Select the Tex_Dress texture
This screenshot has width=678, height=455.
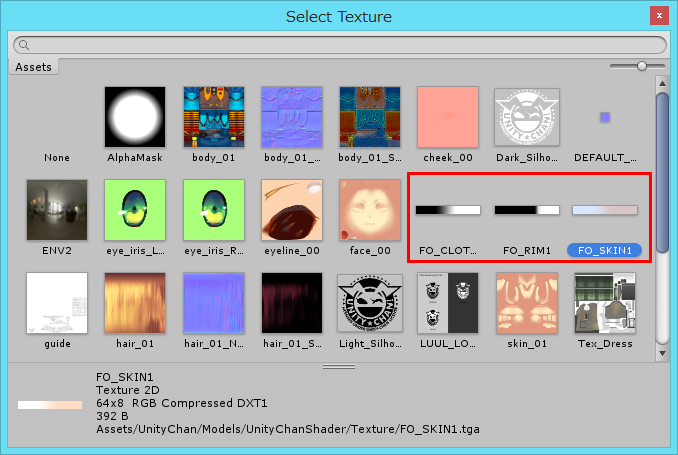[x=605, y=303]
